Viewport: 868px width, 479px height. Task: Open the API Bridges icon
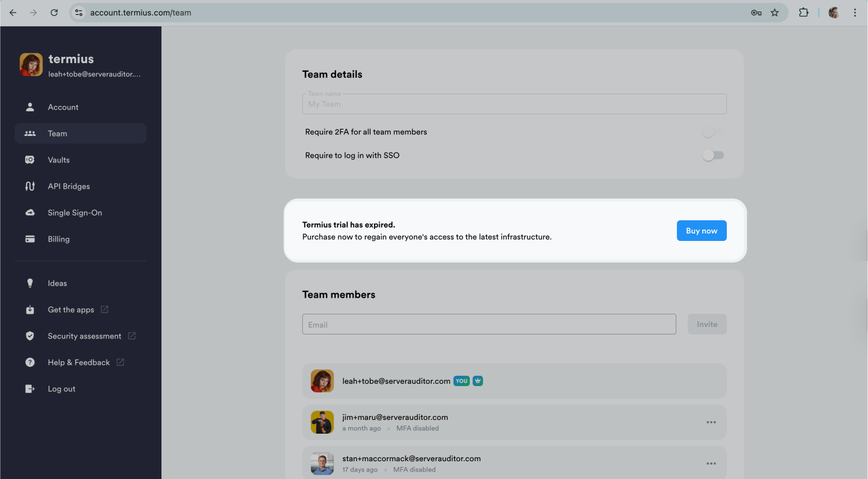30,186
